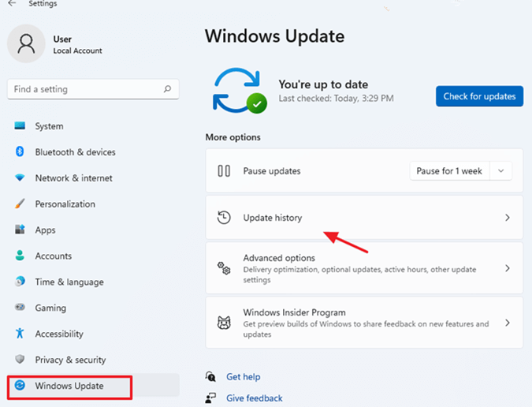Screen dimensions: 532x407
Task: Open the Get help link
Action: click(243, 377)
